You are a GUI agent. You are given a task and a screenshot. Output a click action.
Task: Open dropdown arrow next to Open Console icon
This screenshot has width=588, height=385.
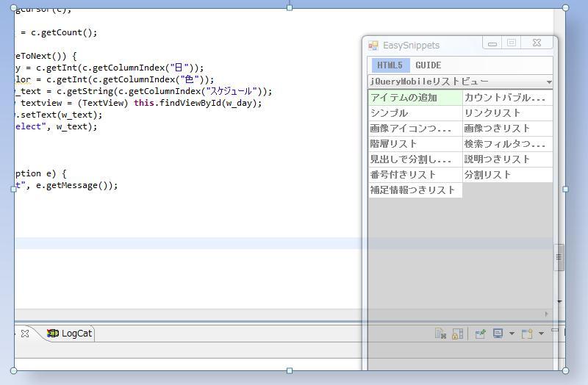pos(541,334)
